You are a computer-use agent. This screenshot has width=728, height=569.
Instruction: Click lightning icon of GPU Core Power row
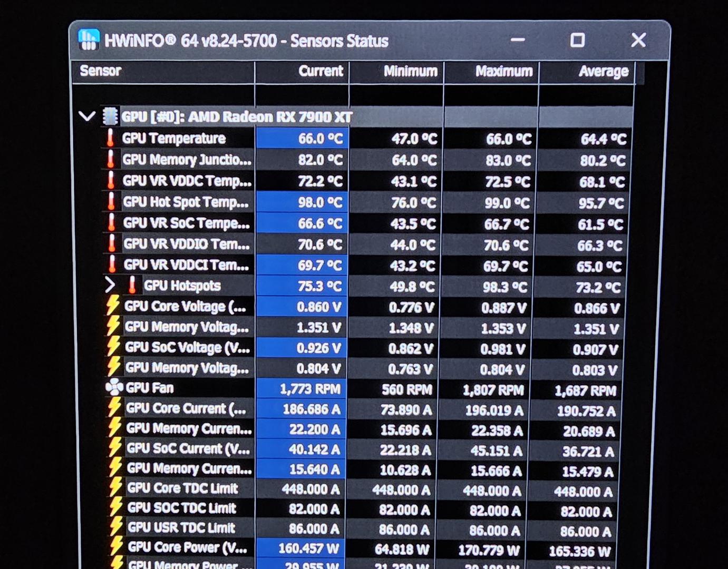click(117, 547)
